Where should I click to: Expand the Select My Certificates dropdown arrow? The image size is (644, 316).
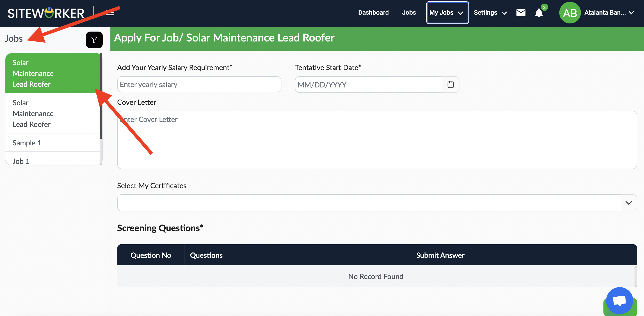tap(628, 203)
